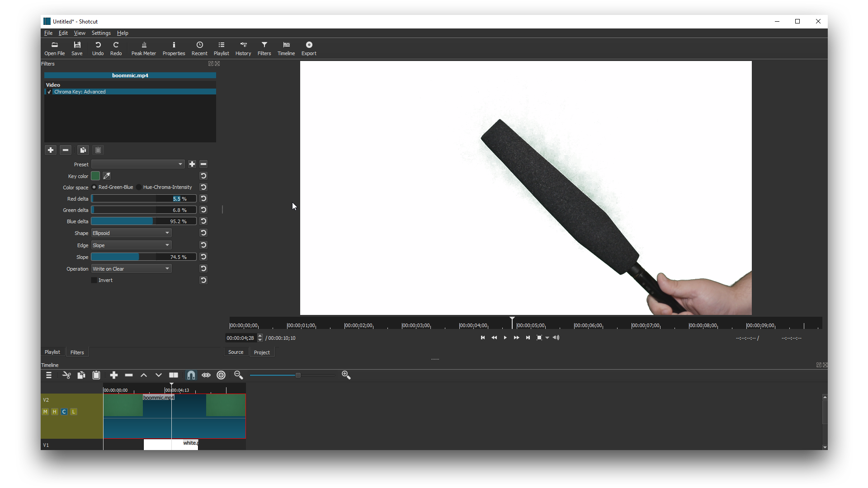Zoom in the timeline magnifier
Screen dimensions: 868x488
coord(346,375)
